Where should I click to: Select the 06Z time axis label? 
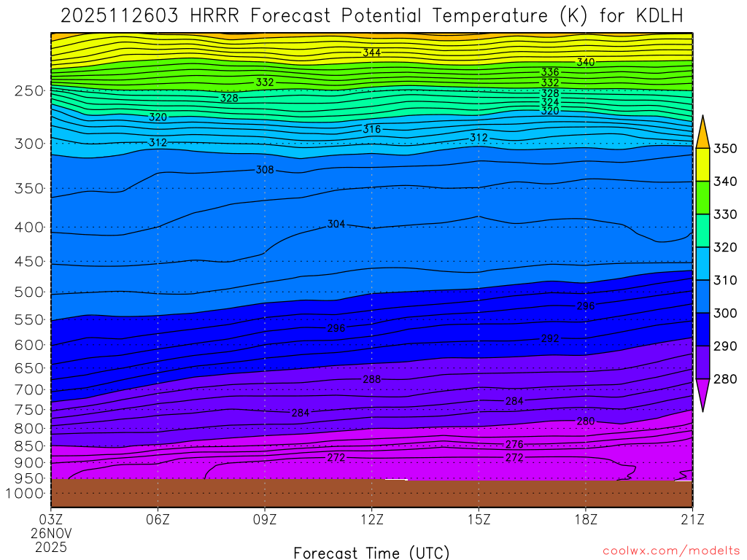[x=158, y=519]
